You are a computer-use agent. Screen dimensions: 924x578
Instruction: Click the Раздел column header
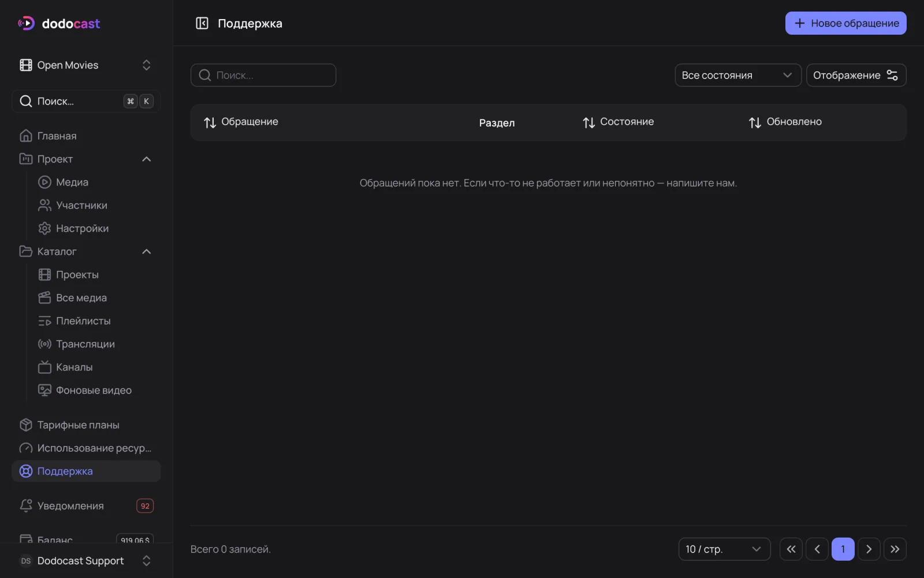pos(497,123)
